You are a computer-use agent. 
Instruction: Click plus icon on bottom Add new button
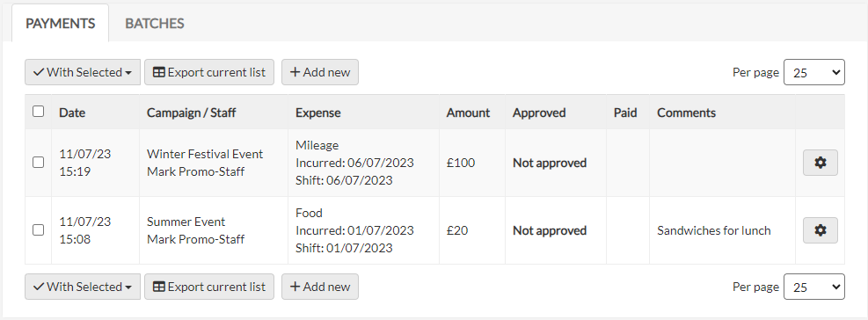click(x=295, y=287)
